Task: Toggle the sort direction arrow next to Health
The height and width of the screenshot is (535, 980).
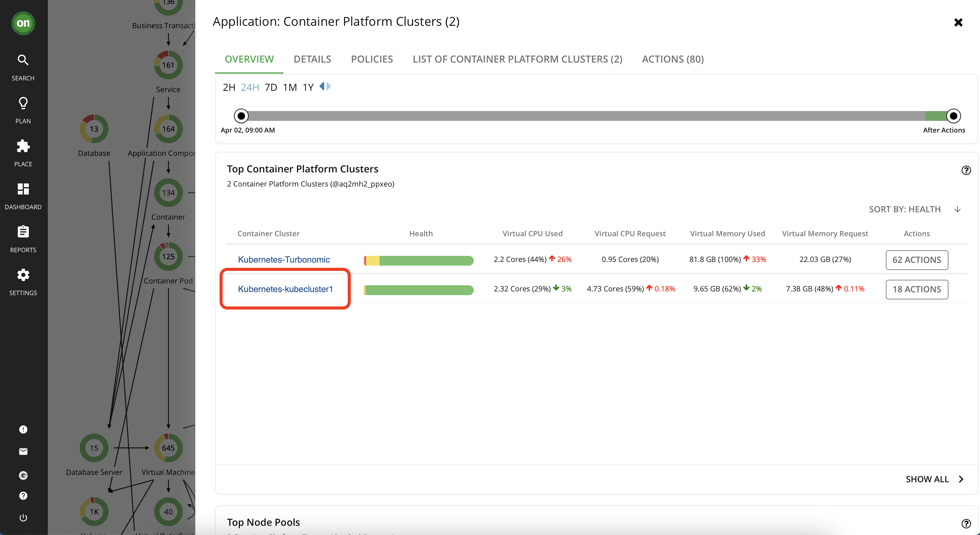Action: coord(958,209)
